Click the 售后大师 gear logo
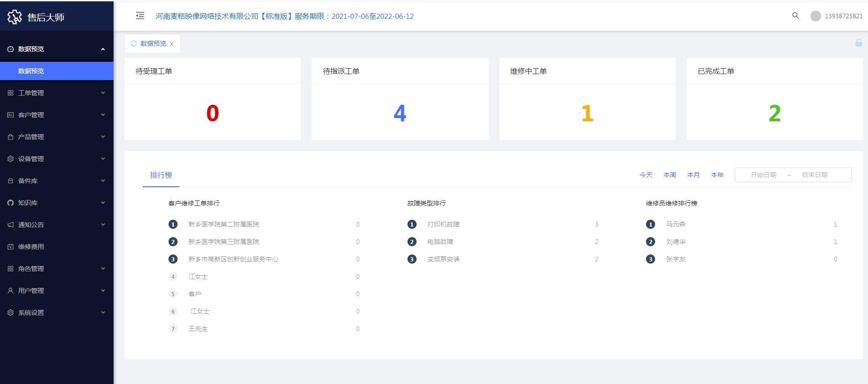This screenshot has height=384, width=868. tap(15, 17)
